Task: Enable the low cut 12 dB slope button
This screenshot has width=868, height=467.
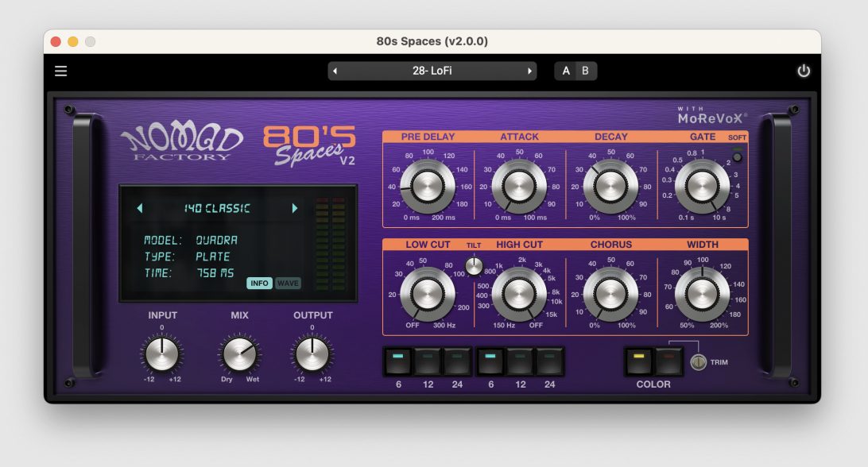Action: pos(428,361)
